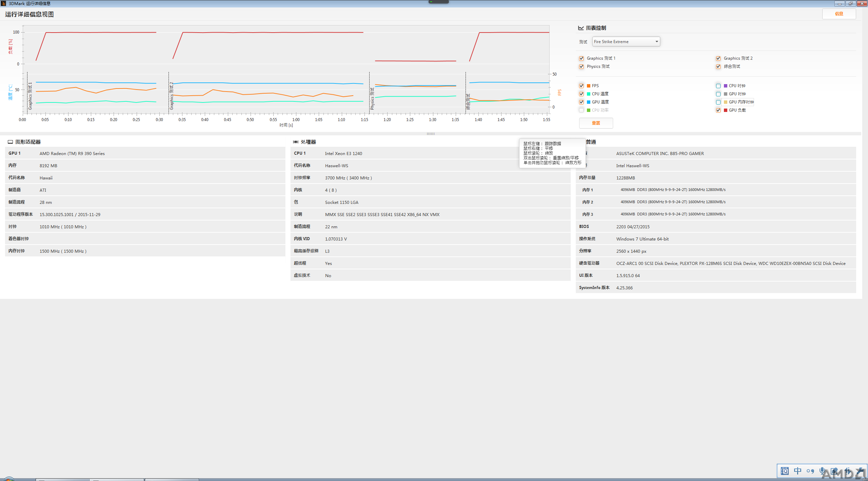868x481 pixels.
Task: Click the 信息 button at top right
Action: click(x=839, y=14)
